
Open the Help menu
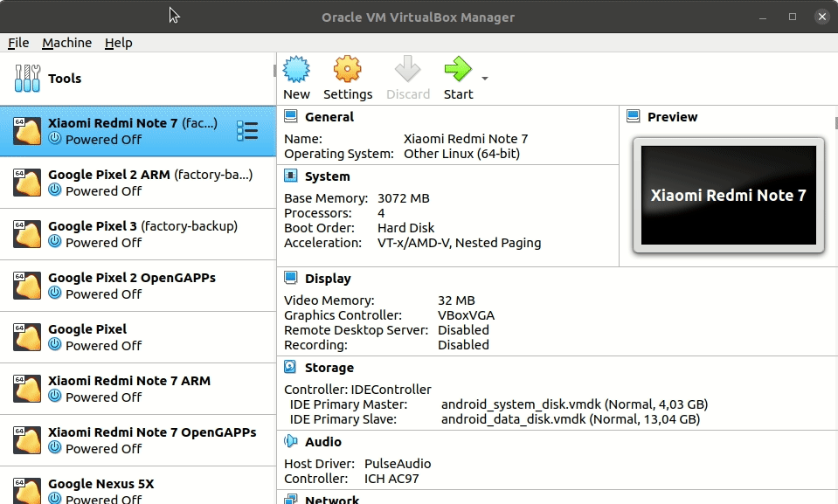click(x=118, y=42)
